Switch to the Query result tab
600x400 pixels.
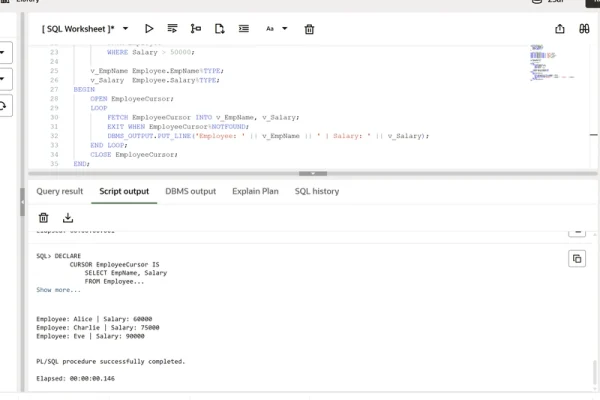coord(60,191)
